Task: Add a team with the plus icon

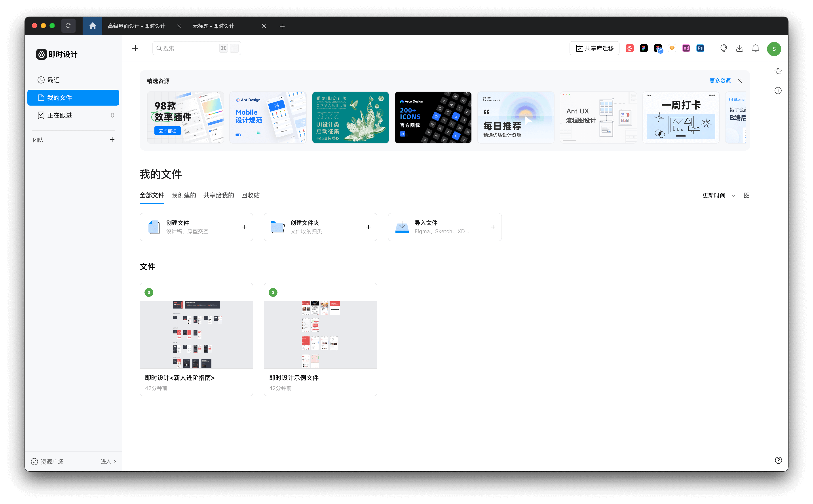Action: [112, 140]
